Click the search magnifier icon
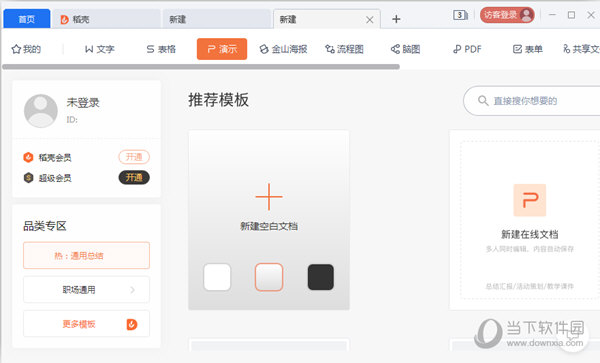 (x=483, y=101)
